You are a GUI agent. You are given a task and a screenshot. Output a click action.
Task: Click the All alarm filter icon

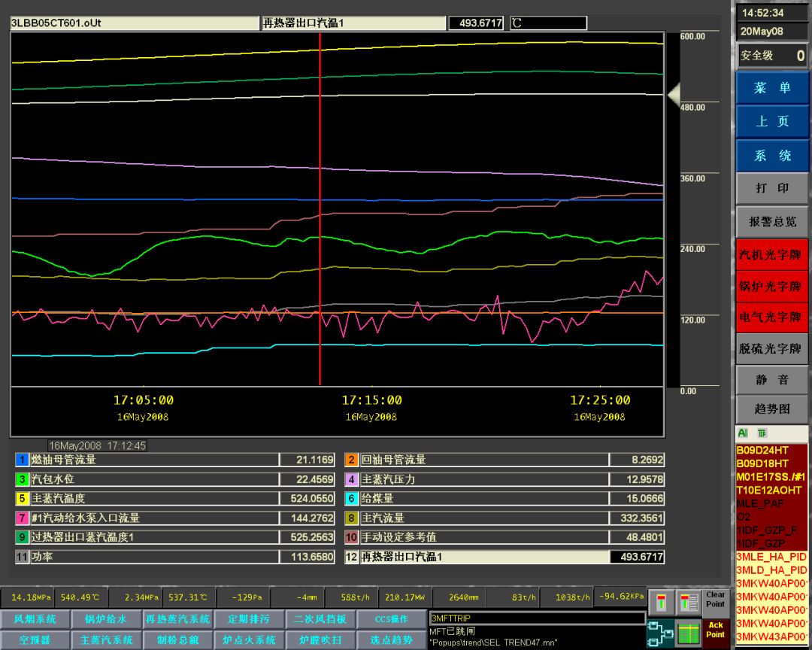point(743,433)
